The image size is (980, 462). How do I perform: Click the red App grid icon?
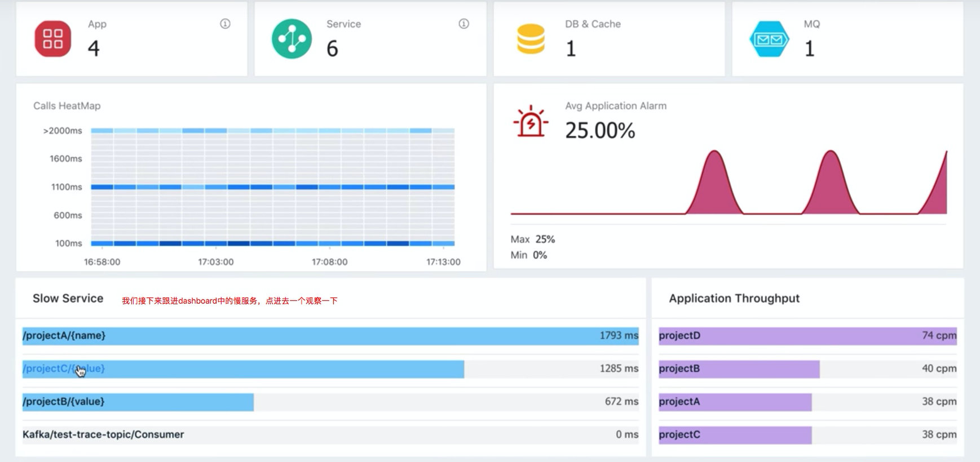coord(53,39)
